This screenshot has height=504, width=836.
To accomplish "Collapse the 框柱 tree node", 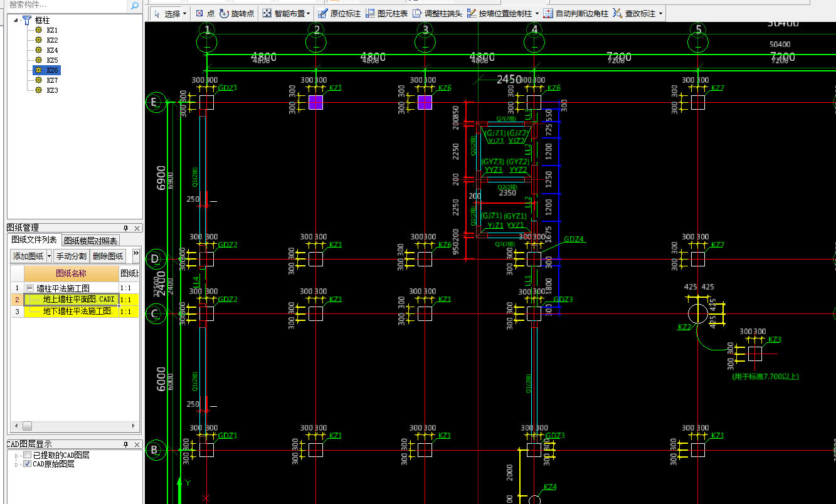I will pyautogui.click(x=16, y=20).
